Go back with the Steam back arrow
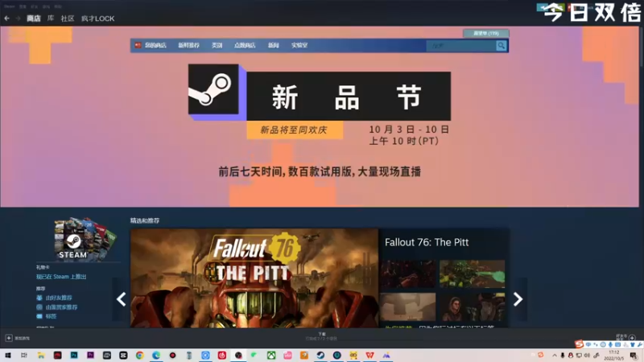This screenshot has height=362, width=644. point(6,18)
